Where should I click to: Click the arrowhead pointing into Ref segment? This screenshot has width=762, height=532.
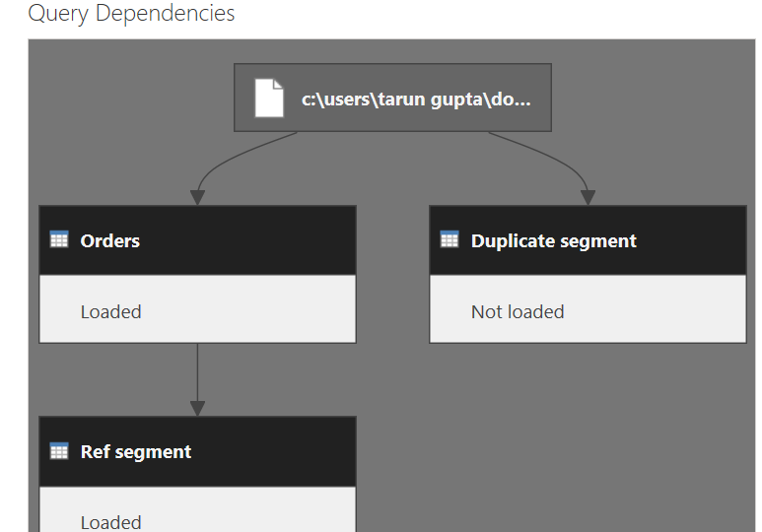197,408
